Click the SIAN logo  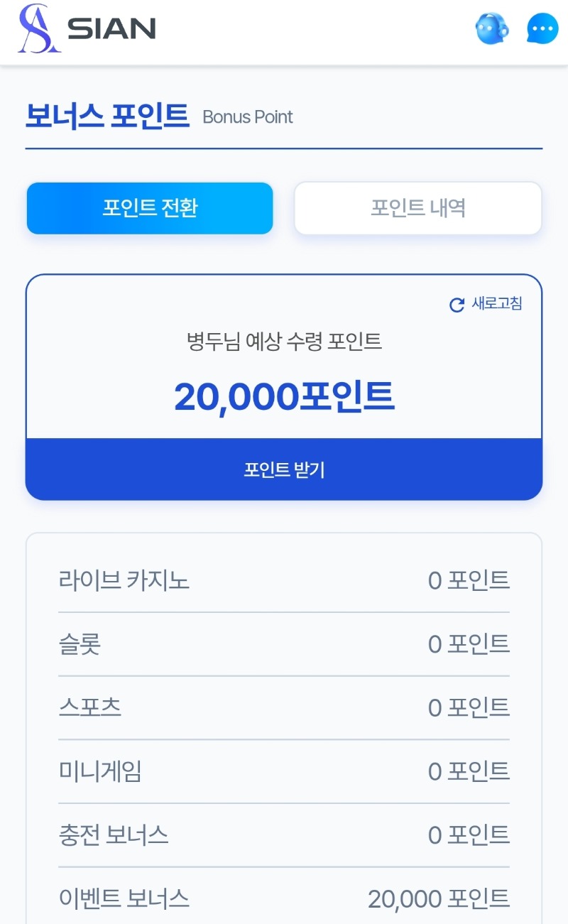pos(87,28)
